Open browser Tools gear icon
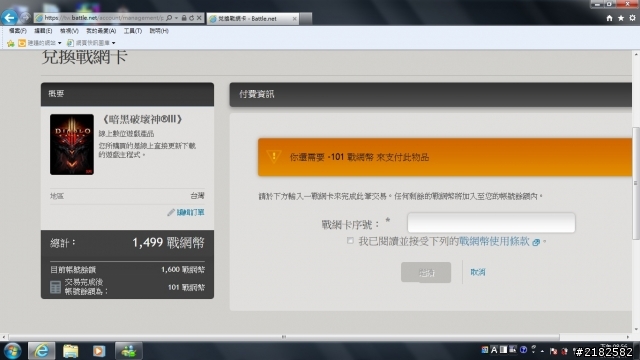 click(x=632, y=18)
